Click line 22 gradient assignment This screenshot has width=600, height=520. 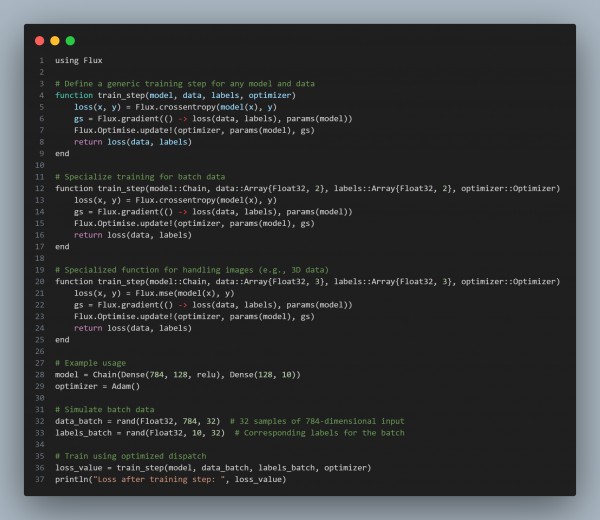213,305
